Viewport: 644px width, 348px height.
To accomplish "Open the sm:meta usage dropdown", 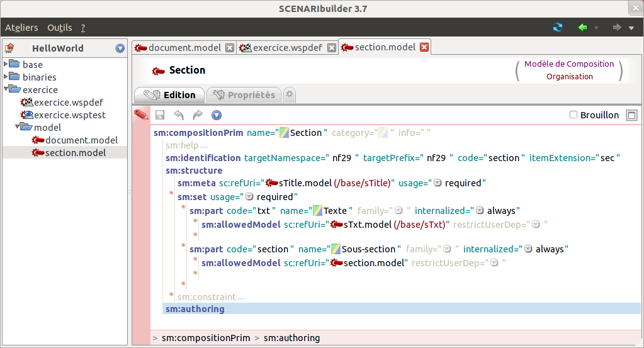I will [438, 182].
